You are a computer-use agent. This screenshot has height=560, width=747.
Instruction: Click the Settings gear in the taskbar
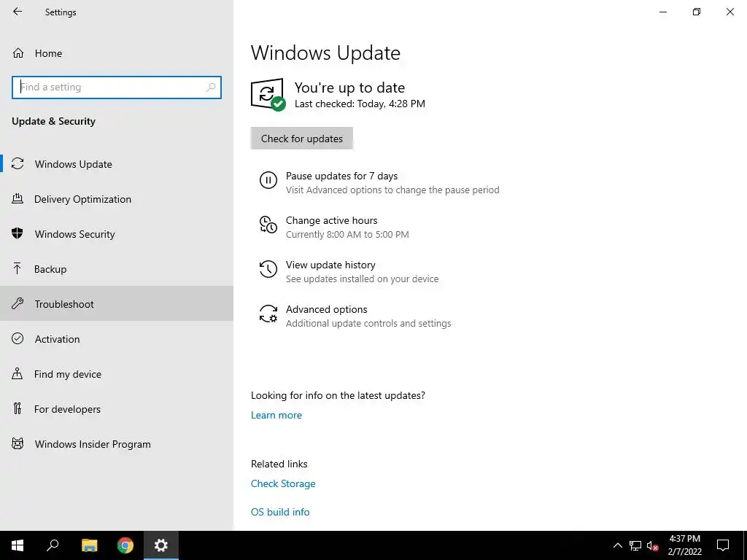(x=161, y=545)
